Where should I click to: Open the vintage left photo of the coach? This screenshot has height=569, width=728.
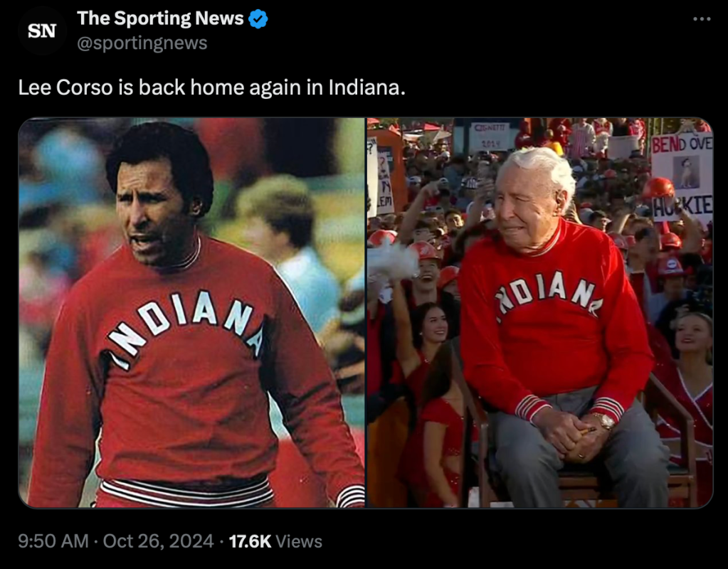tap(191, 312)
